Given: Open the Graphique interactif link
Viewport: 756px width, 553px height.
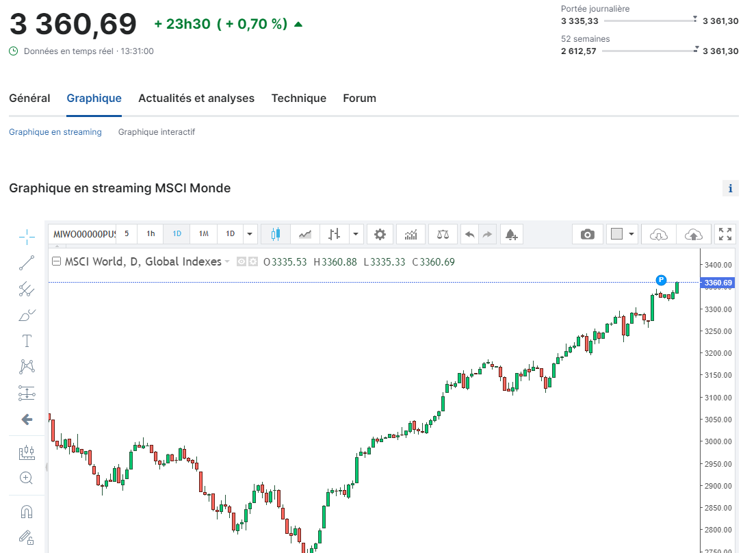Looking at the screenshot, I should click(x=157, y=132).
